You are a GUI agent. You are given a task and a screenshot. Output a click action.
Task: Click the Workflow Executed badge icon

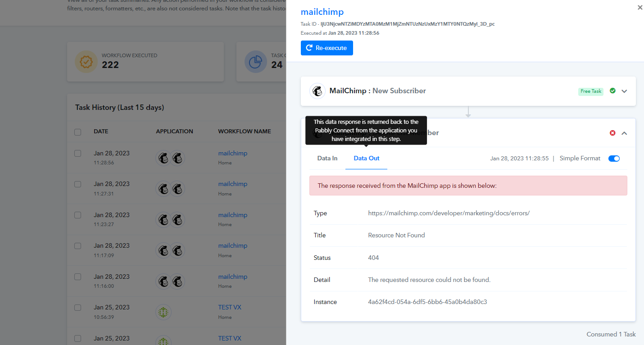click(x=86, y=62)
